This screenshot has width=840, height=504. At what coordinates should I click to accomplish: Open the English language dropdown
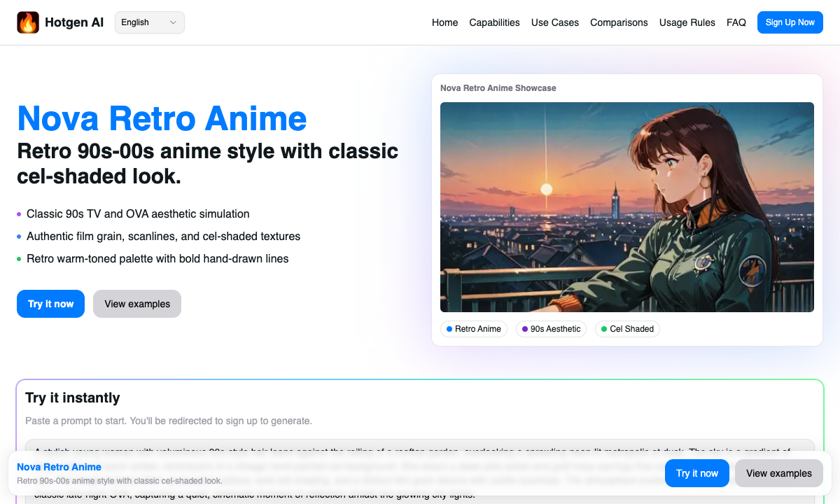click(149, 22)
